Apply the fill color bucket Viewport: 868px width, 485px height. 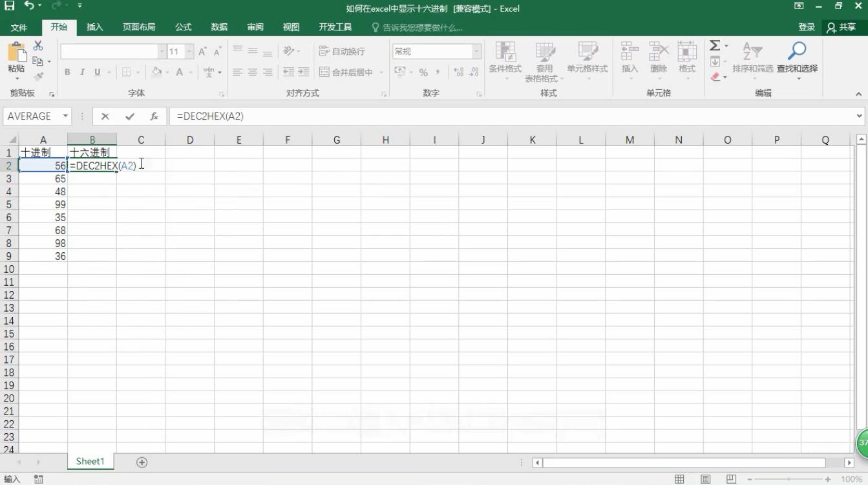click(x=156, y=72)
